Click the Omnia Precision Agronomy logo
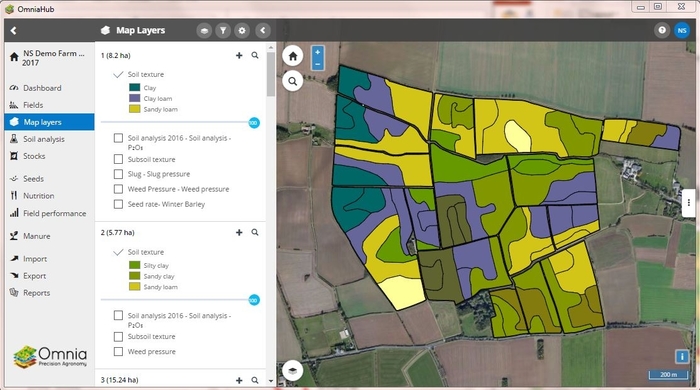Image resolution: width=700 pixels, height=390 pixels. pyautogui.click(x=50, y=357)
